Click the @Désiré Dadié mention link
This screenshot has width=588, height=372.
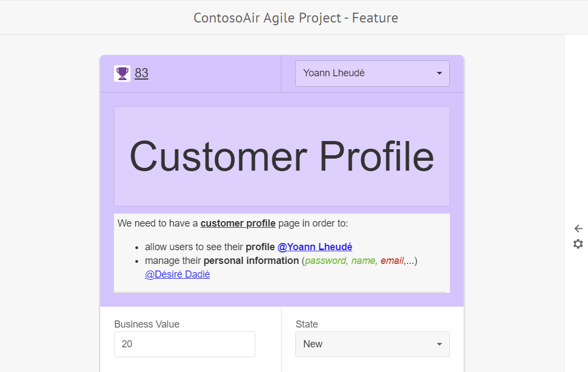click(178, 274)
